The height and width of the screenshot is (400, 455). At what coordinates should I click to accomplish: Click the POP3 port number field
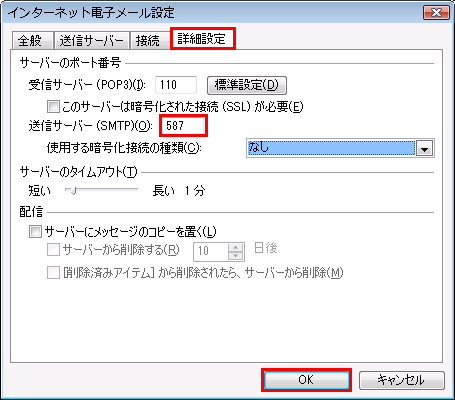coord(176,85)
